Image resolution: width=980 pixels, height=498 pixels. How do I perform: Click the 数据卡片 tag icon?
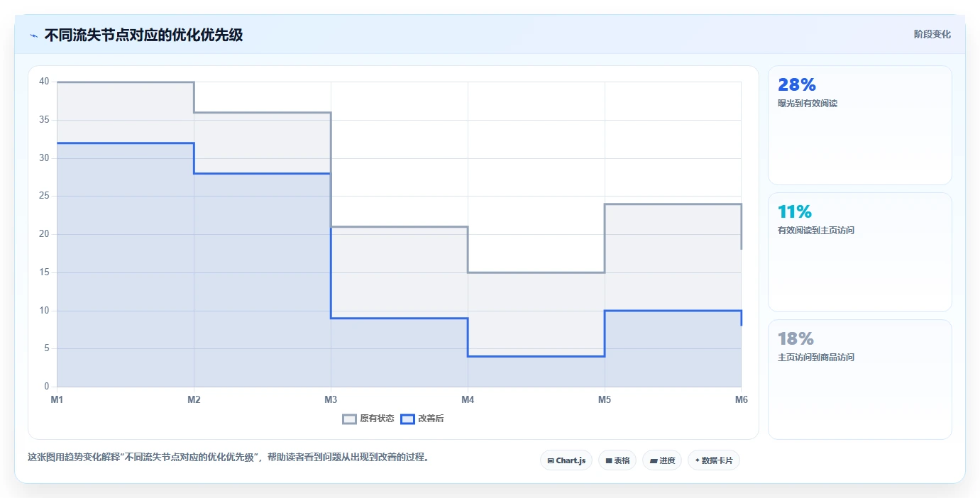(x=697, y=460)
